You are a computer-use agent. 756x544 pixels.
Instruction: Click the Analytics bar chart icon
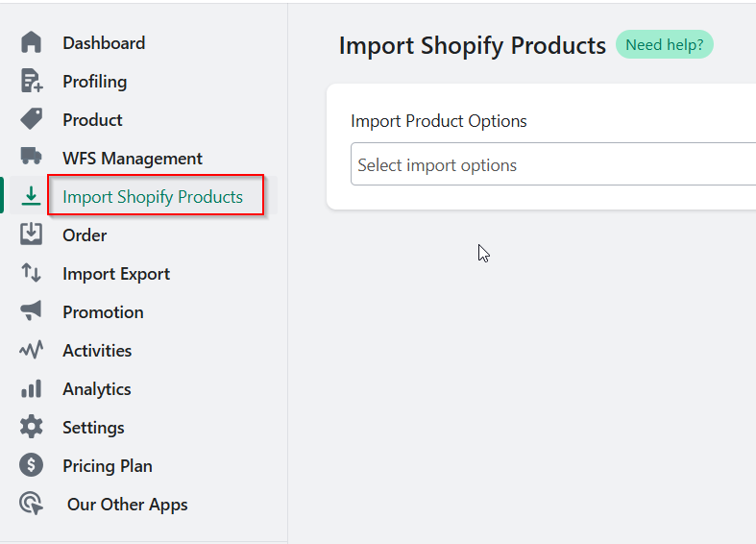click(x=32, y=388)
